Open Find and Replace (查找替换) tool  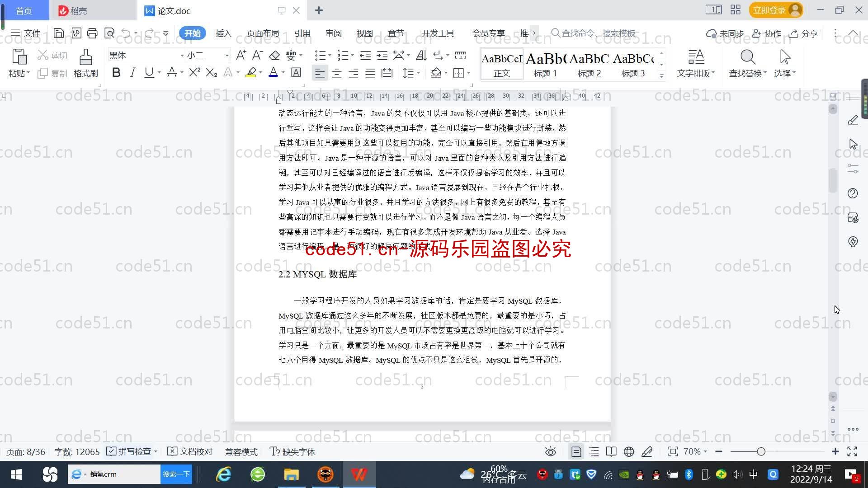[x=748, y=63]
